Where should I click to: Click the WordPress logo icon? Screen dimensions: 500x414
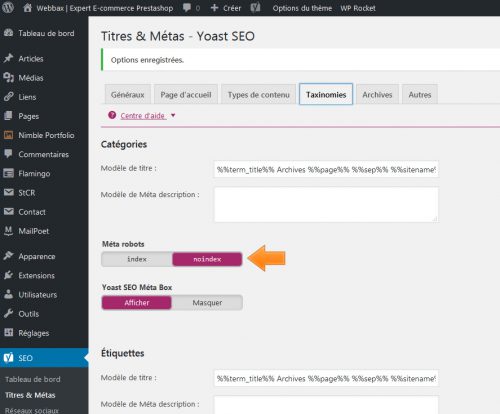(8, 7)
